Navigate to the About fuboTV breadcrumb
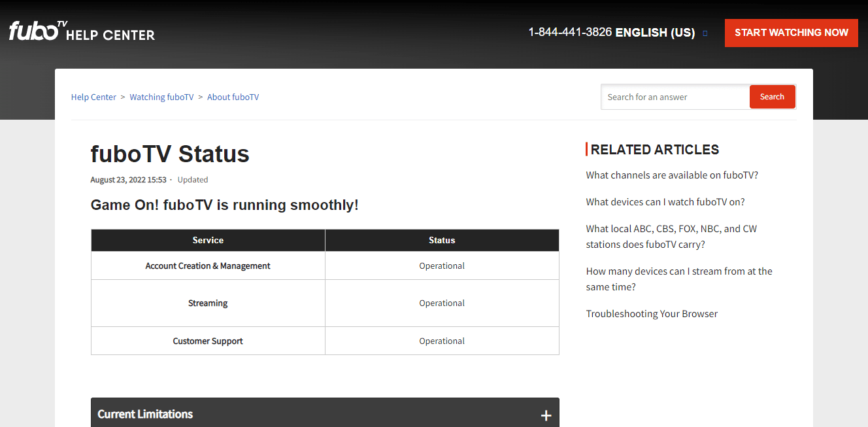This screenshot has width=868, height=427. coord(233,97)
